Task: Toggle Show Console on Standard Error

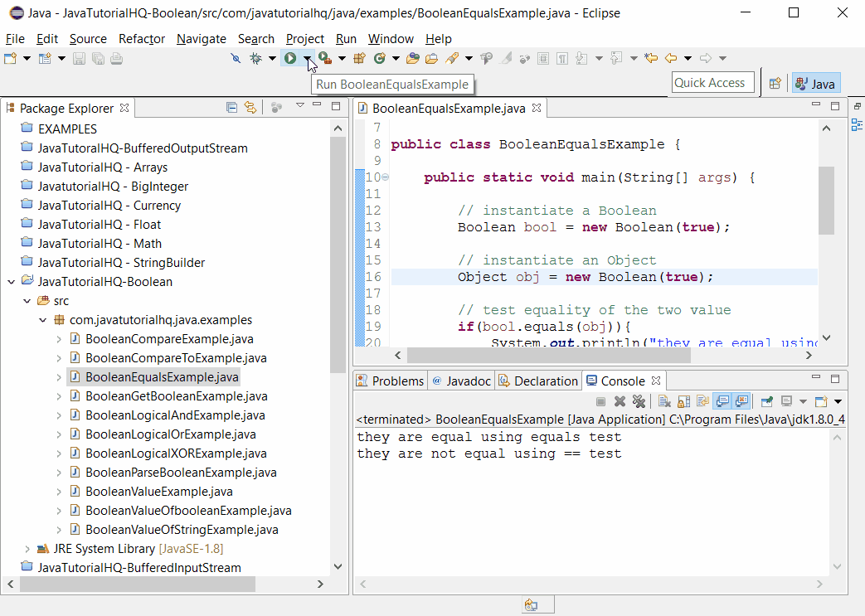Action: [741, 401]
